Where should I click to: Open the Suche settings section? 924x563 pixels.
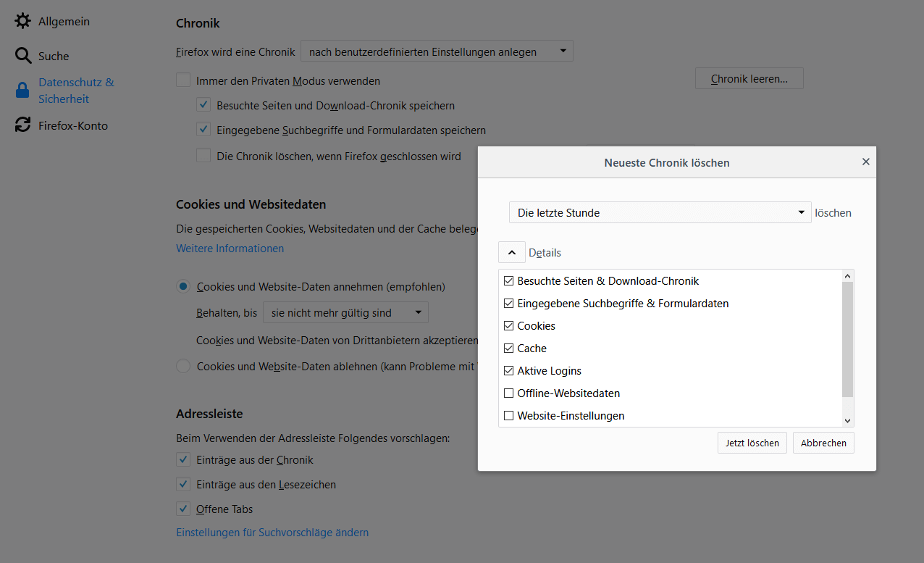54,56
